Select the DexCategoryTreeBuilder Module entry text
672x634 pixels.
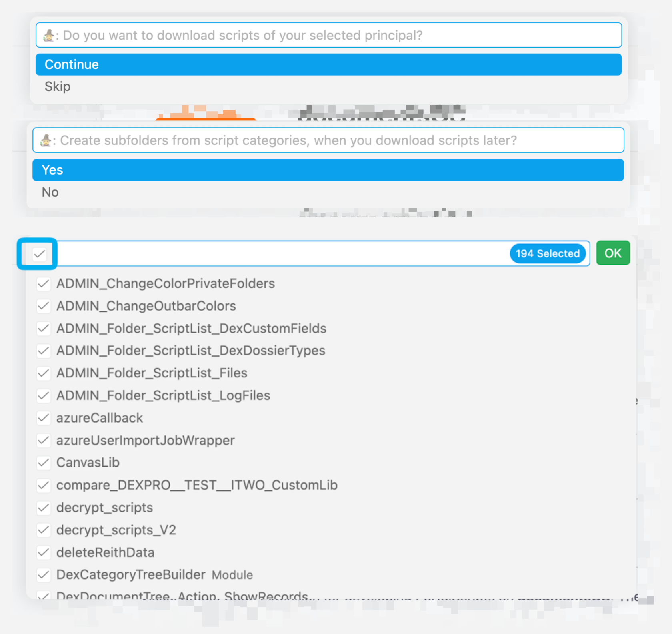[154, 575]
